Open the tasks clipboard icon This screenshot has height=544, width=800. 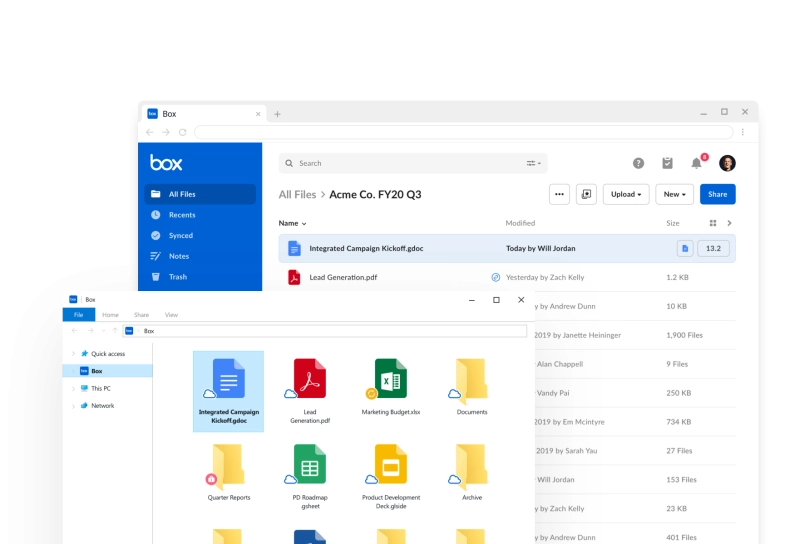667,163
